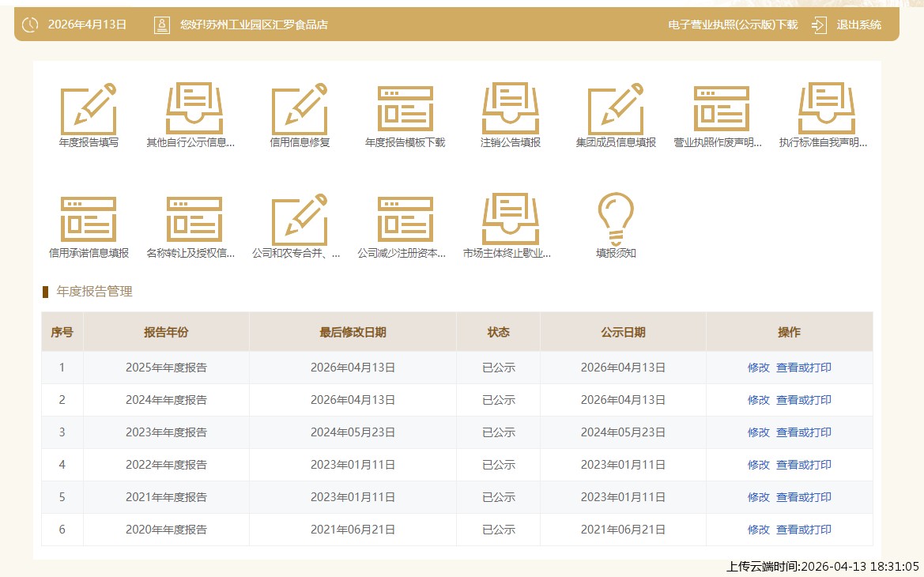Click 其他自行公示信息 icon

tap(194, 109)
